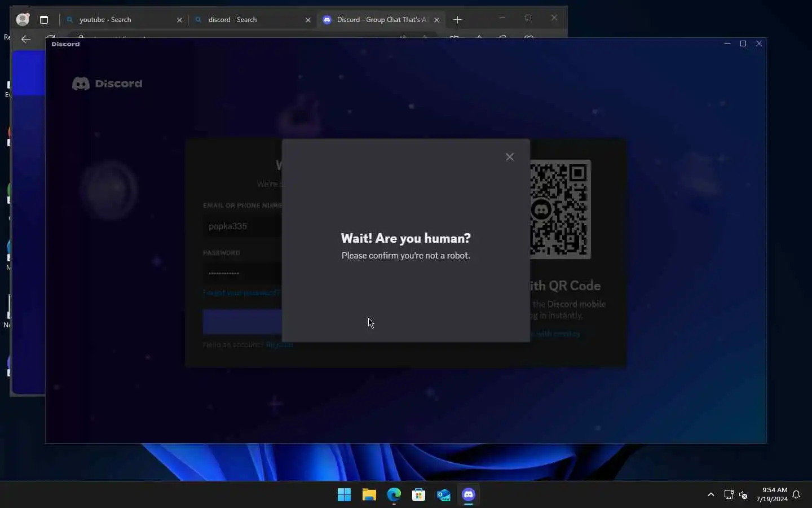The image size is (812, 508).
Task: Click the password input field
Action: [242, 273]
